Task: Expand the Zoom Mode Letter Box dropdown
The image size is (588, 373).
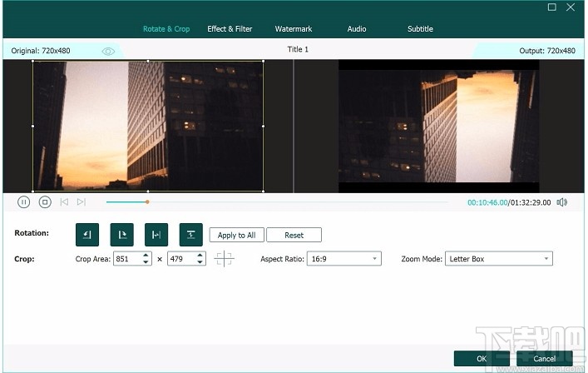Action: point(498,259)
